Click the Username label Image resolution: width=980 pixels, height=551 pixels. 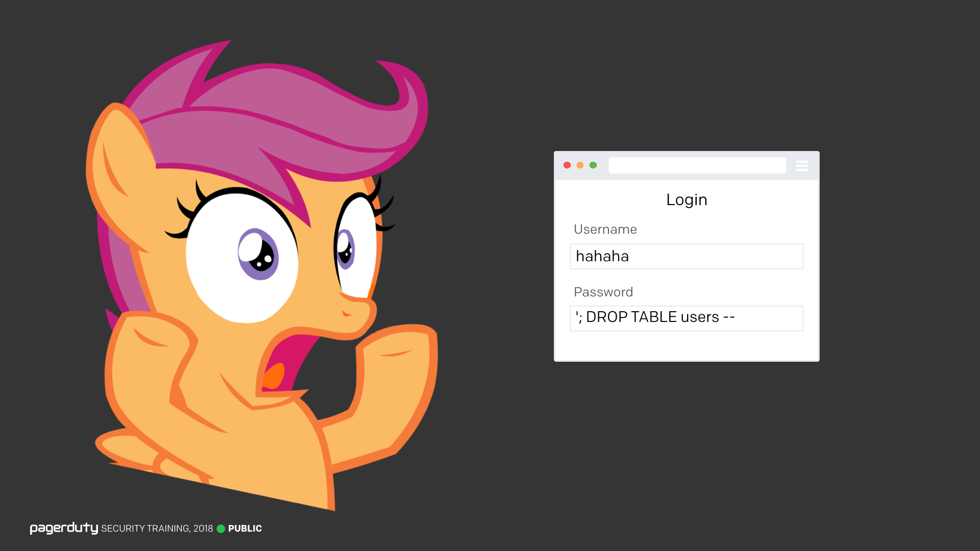pyautogui.click(x=605, y=229)
